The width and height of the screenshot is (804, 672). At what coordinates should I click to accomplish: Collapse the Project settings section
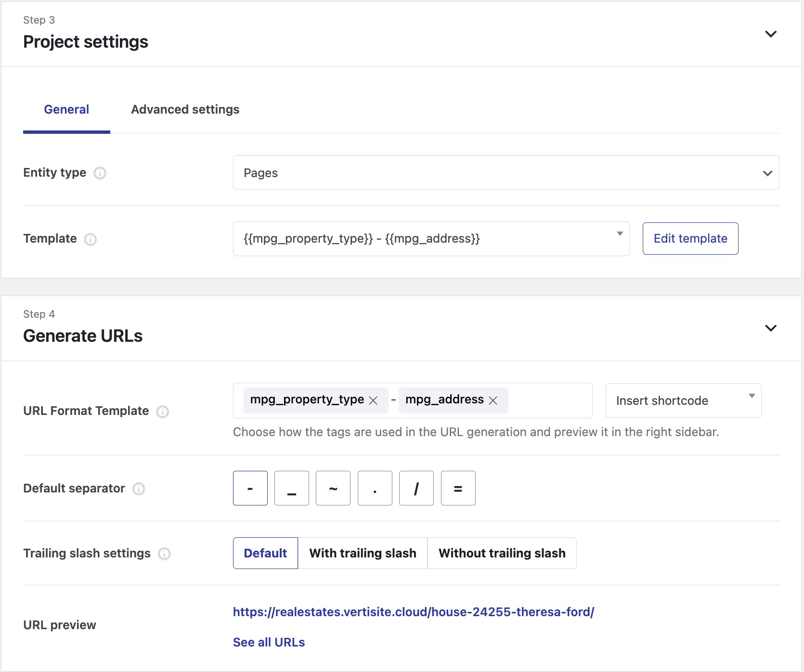click(x=771, y=34)
